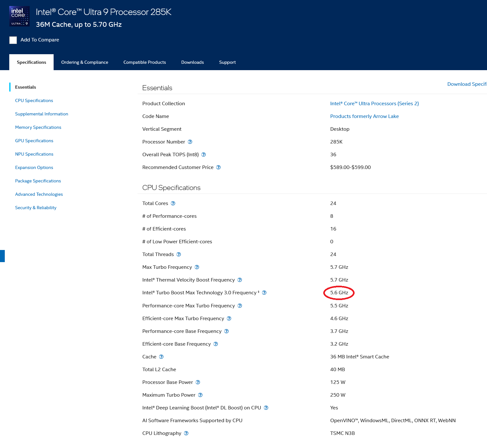Check the Add To Compare checkbox

click(x=13, y=40)
